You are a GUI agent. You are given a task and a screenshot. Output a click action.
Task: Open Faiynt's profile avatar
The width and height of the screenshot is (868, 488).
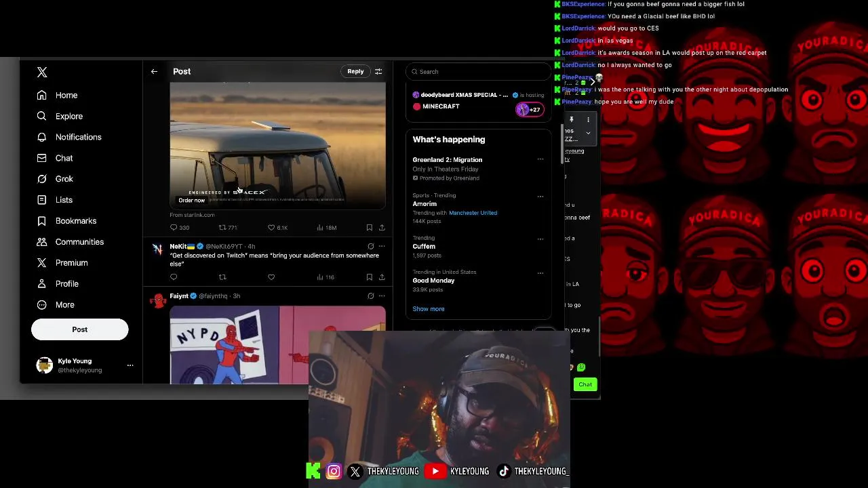coord(158,300)
